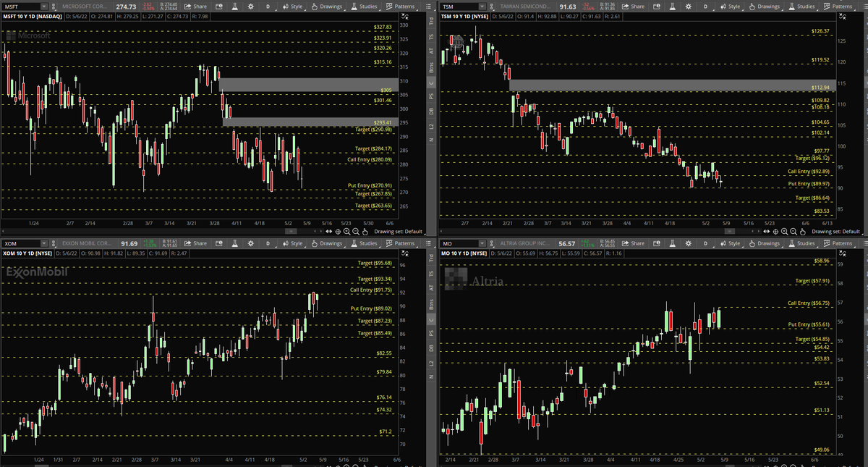Open the Studies menu in MO chart
Screen dimensions: 868x467
coord(801,243)
